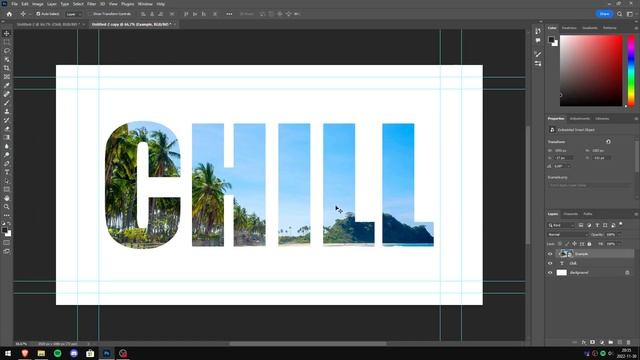Image resolution: width=640 pixels, height=360 pixels.
Task: Select the Rectangular Marquee tool
Action: (x=7, y=42)
